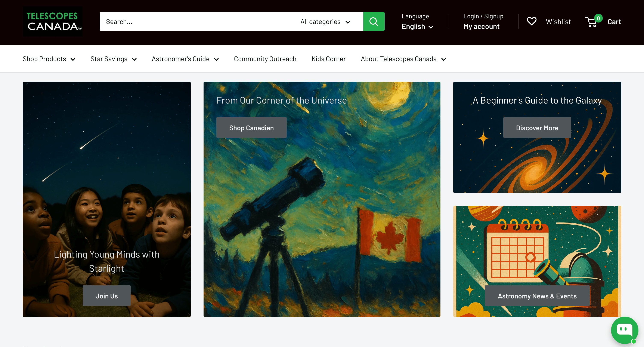
Task: Open Astronomy News & Events
Action: click(537, 296)
